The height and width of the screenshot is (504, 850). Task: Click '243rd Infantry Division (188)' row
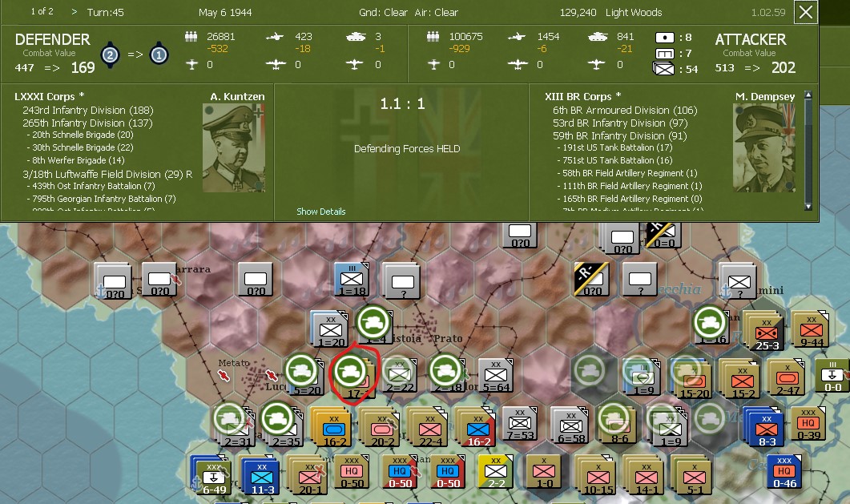pyautogui.click(x=88, y=110)
